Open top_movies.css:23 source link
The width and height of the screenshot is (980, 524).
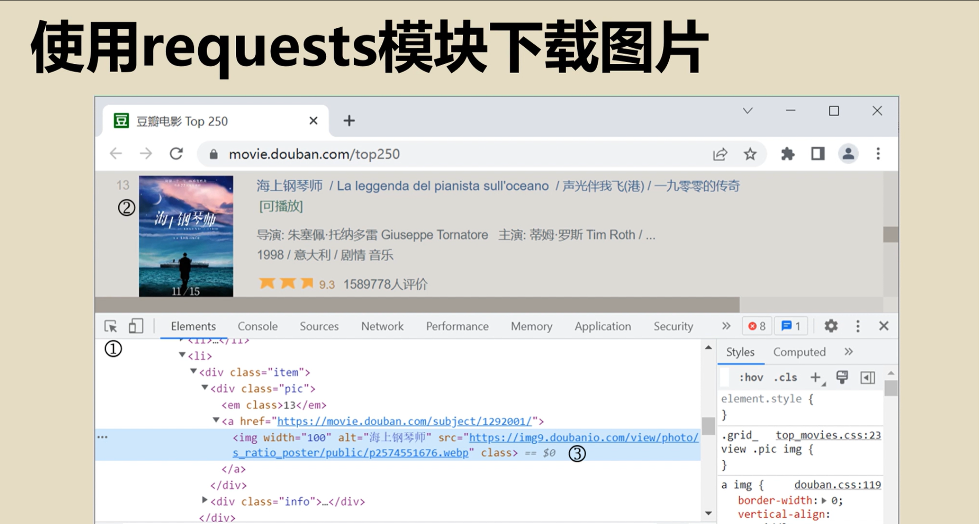tap(828, 435)
